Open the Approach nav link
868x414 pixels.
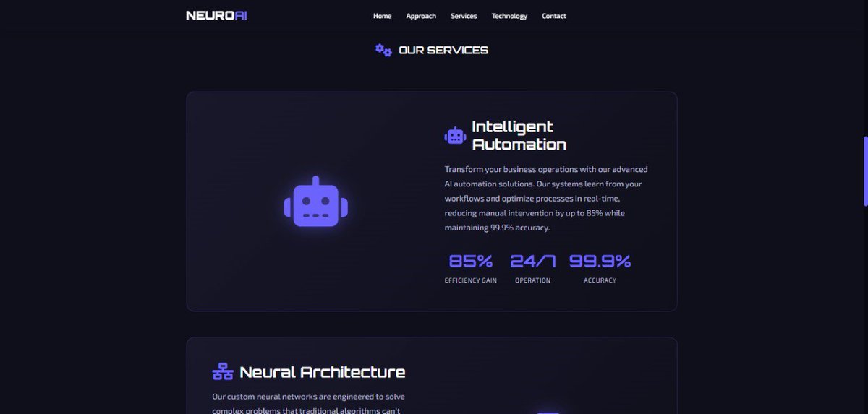(421, 16)
